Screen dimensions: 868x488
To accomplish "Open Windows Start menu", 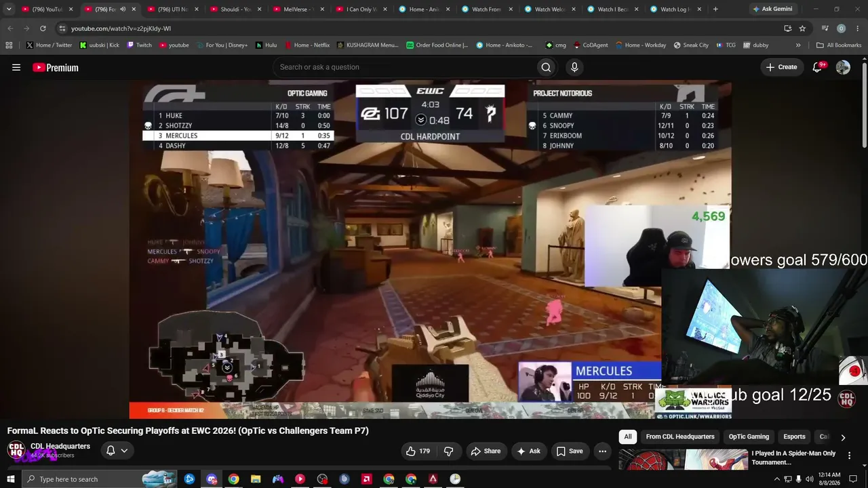I will (10, 479).
